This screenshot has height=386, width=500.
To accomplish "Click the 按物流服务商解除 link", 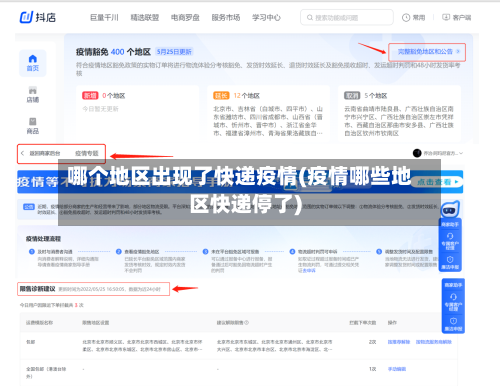I will 434,342.
